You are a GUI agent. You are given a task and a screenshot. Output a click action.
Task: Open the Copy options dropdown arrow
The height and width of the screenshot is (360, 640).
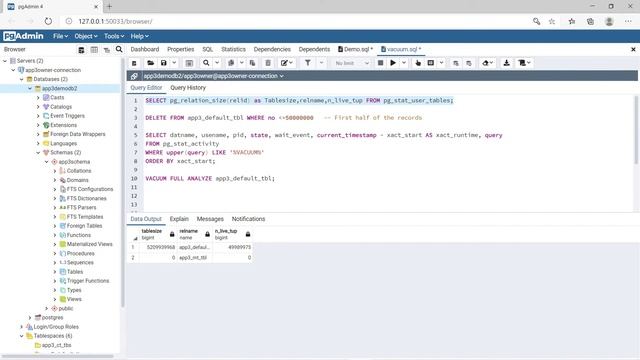(x=242, y=63)
